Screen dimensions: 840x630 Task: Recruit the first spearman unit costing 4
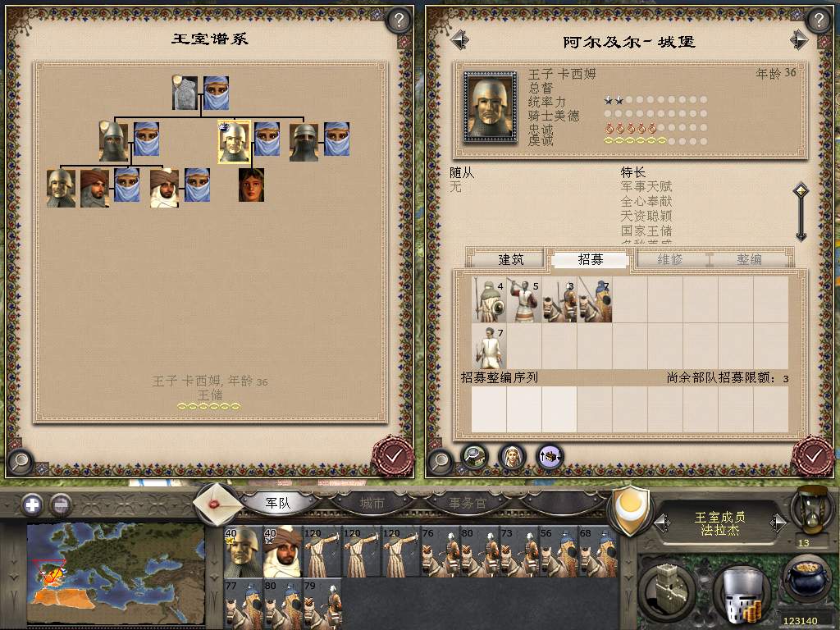[x=489, y=300]
